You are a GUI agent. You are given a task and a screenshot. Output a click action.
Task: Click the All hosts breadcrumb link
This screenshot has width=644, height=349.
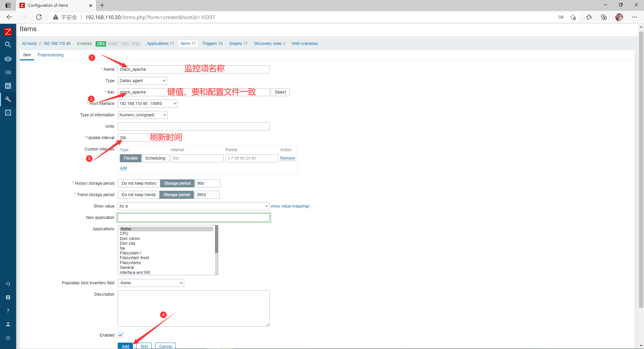[30, 44]
